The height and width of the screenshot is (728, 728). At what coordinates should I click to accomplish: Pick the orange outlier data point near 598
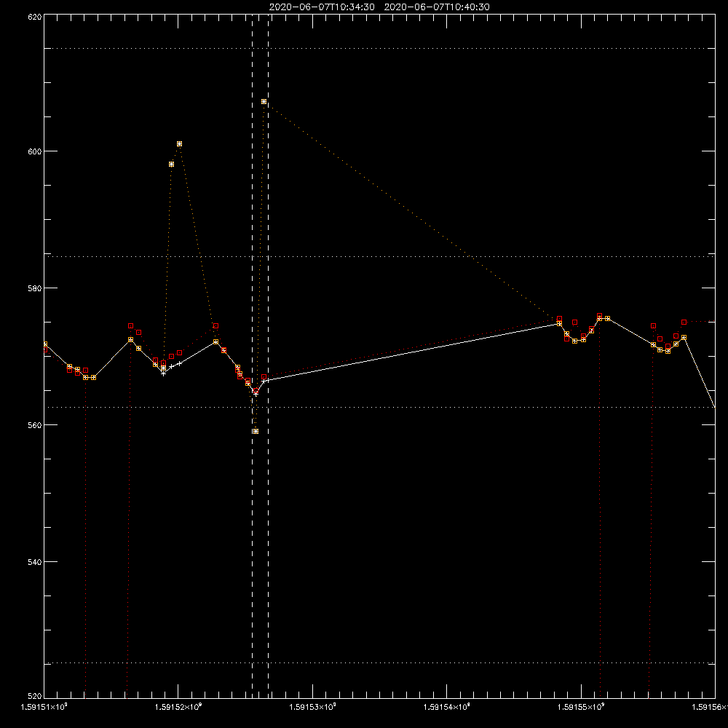pos(171,165)
